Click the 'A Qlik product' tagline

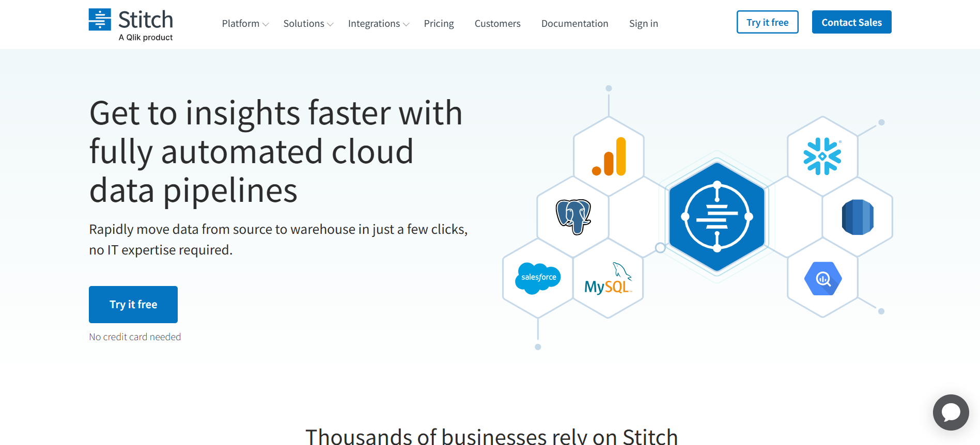tap(146, 38)
